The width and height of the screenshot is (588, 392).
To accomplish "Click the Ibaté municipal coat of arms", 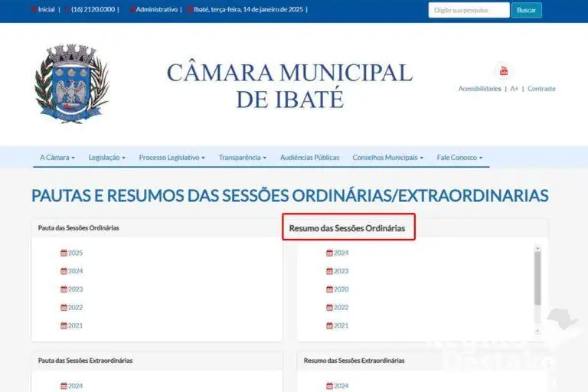I will click(71, 83).
